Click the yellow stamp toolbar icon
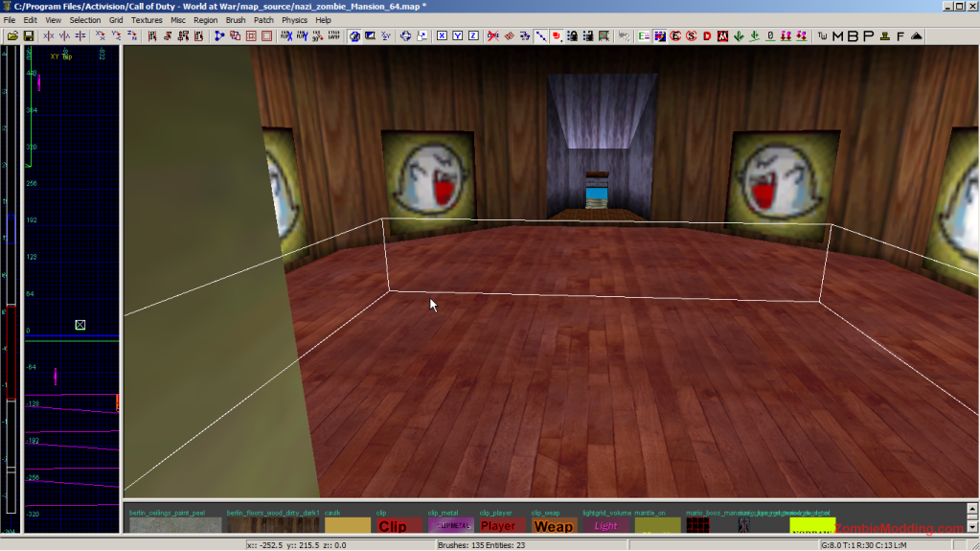980x551 pixels. (x=885, y=36)
